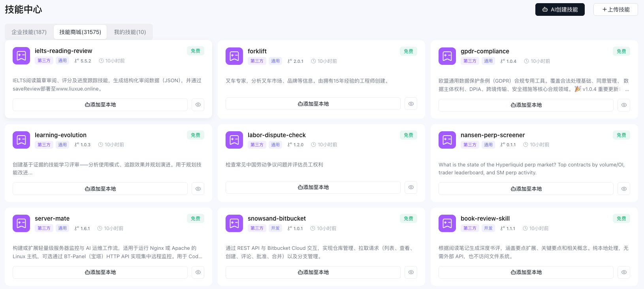Click 免费 badge on forklift card
644x289 pixels.
click(409, 51)
